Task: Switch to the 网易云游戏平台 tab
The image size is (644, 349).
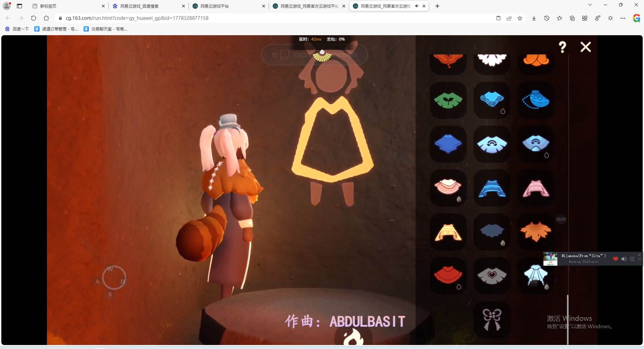Action: click(x=229, y=6)
